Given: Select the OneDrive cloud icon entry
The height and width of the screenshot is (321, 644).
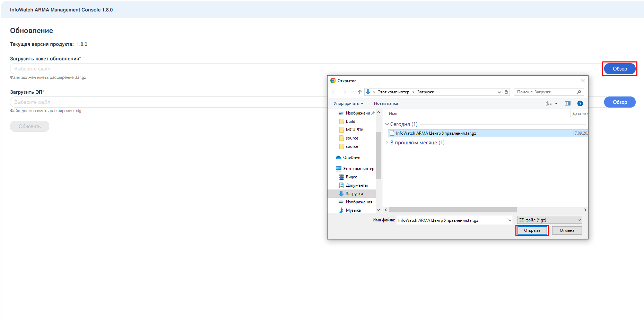Looking at the screenshot, I should (339, 158).
